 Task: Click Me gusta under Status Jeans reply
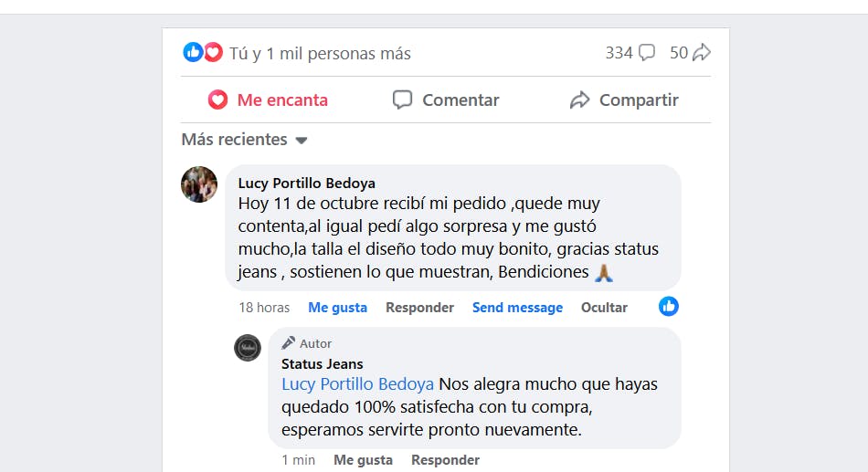click(x=363, y=460)
